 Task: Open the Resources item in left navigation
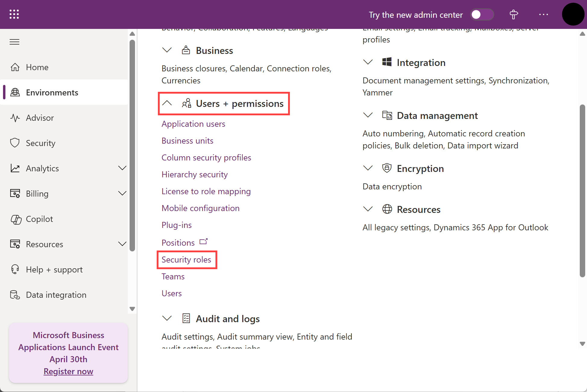45,244
